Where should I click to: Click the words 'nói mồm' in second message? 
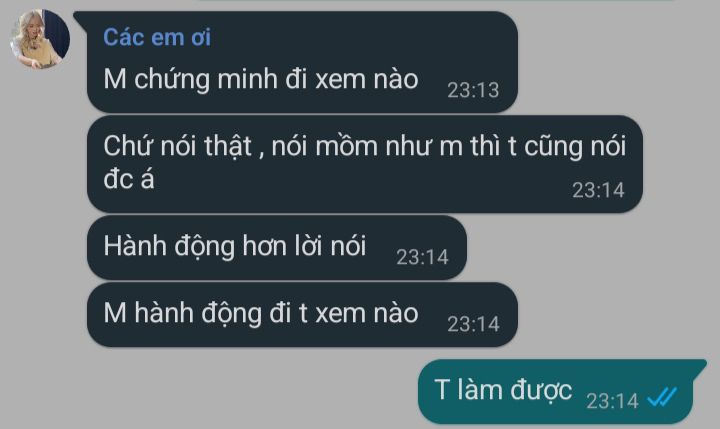(x=325, y=147)
